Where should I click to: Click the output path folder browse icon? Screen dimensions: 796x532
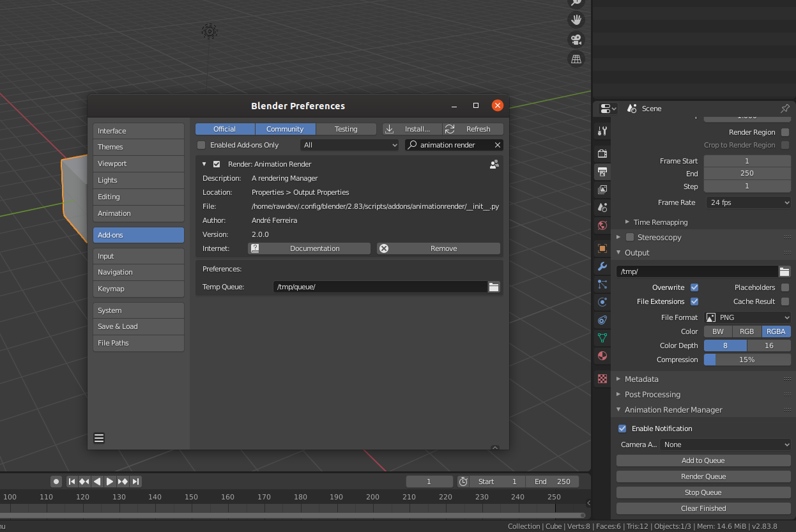(x=785, y=271)
